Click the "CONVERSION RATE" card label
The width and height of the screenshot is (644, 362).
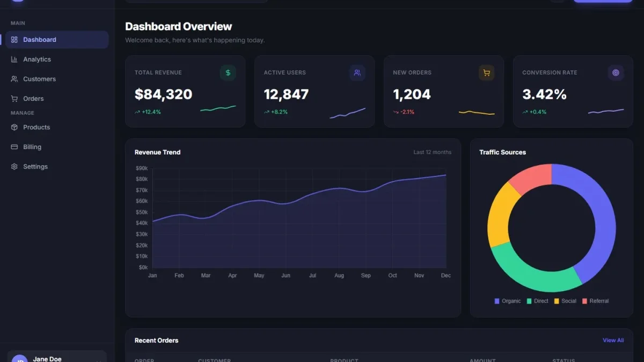[550, 72]
